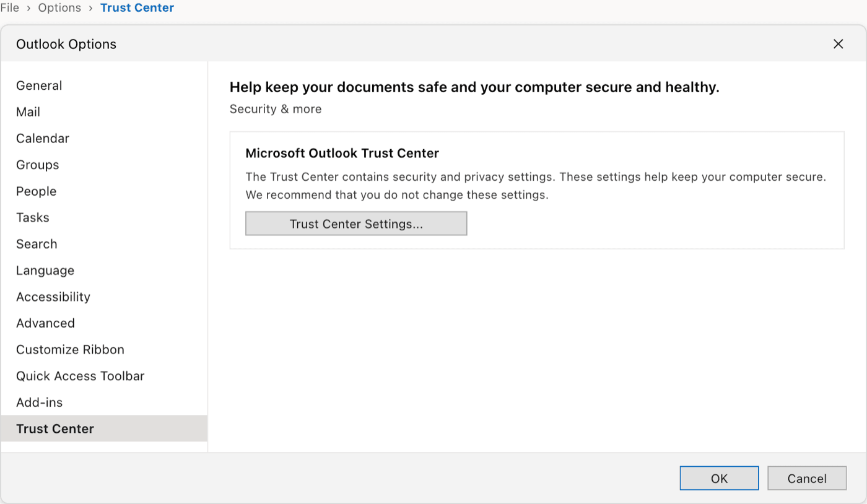Confirm the options with OK
The height and width of the screenshot is (504, 867).
pos(719,478)
